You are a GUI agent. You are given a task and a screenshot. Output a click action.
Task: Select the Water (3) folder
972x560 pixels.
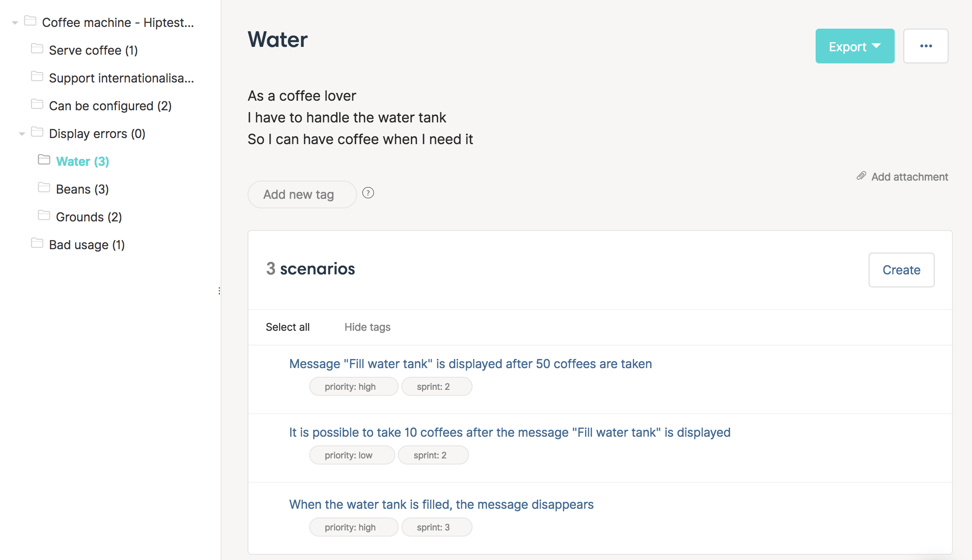pyautogui.click(x=83, y=161)
